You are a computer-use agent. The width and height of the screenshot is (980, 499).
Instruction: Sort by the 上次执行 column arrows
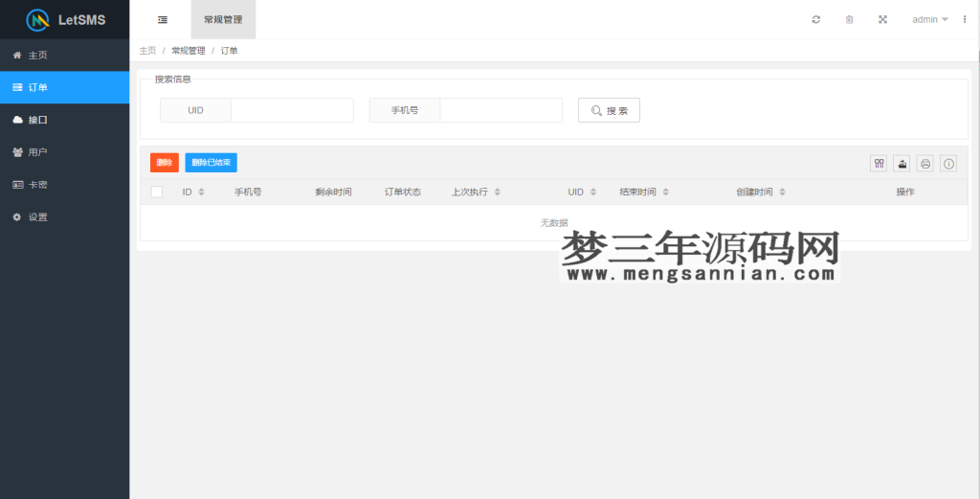point(498,192)
